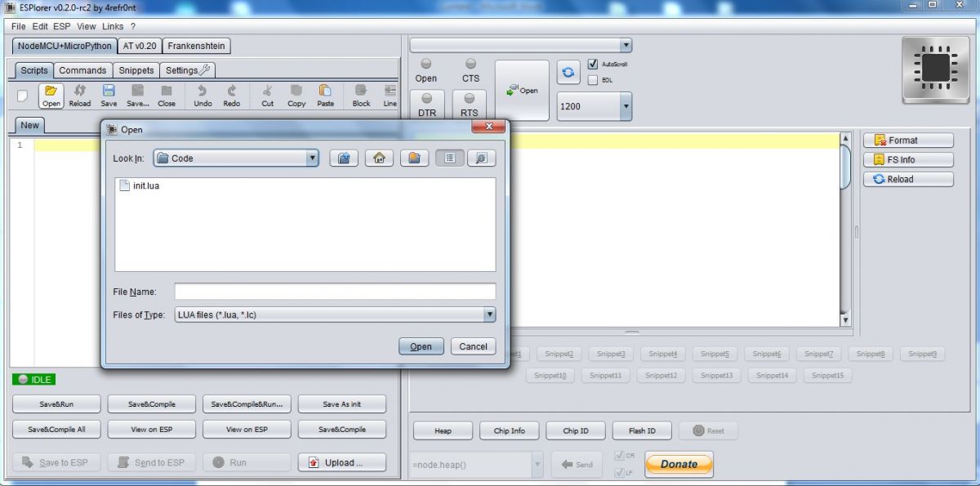Click the blue refresh serial ports icon
Screen dimensions: 980x486
(568, 73)
